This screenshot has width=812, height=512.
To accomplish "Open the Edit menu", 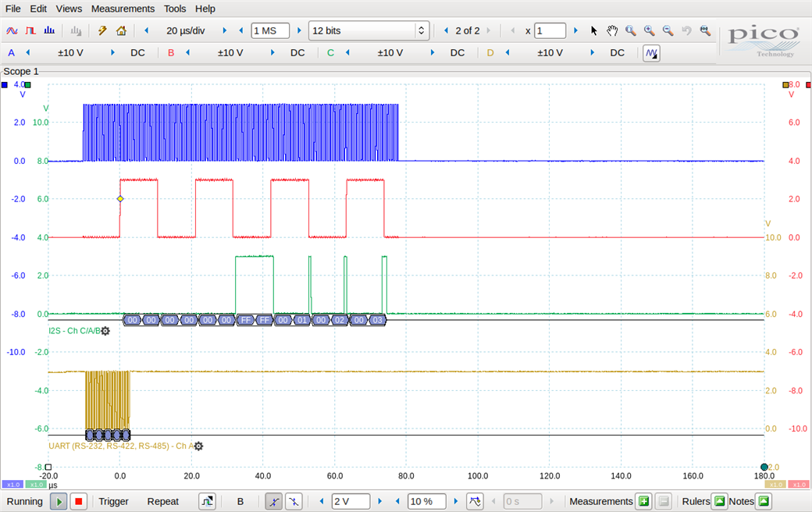I will coord(38,9).
